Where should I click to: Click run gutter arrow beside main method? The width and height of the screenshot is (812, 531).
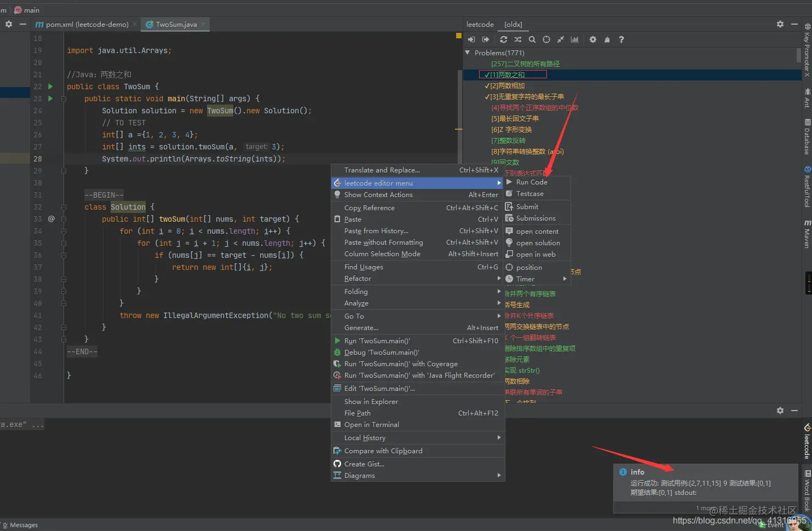50,99
